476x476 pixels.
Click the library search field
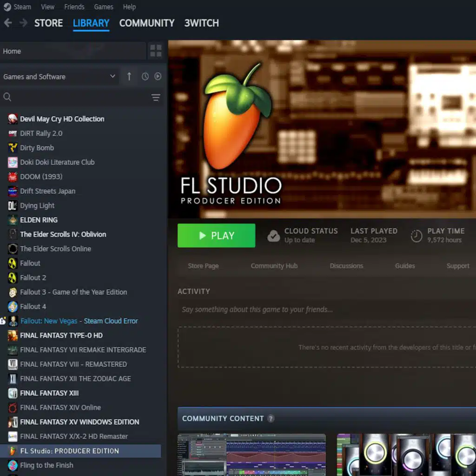tap(80, 97)
